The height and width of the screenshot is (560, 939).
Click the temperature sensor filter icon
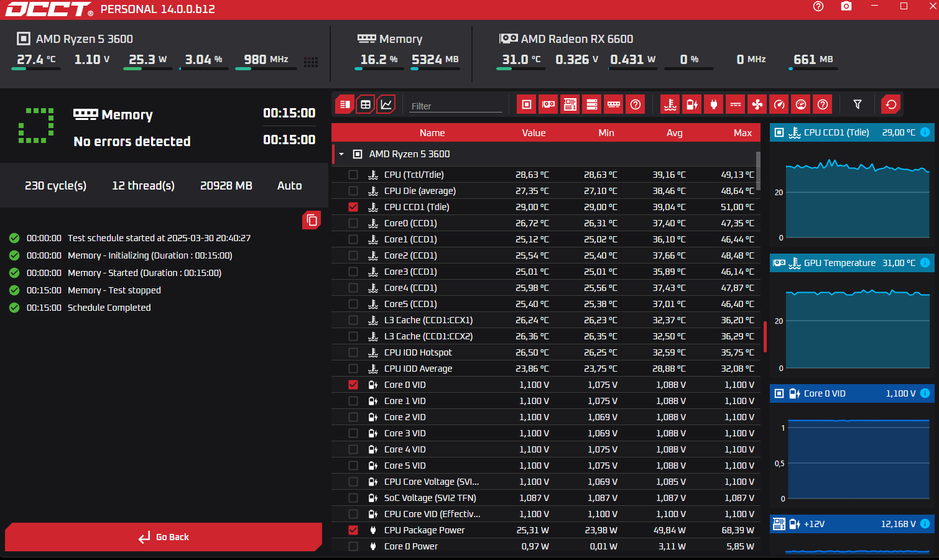[670, 104]
